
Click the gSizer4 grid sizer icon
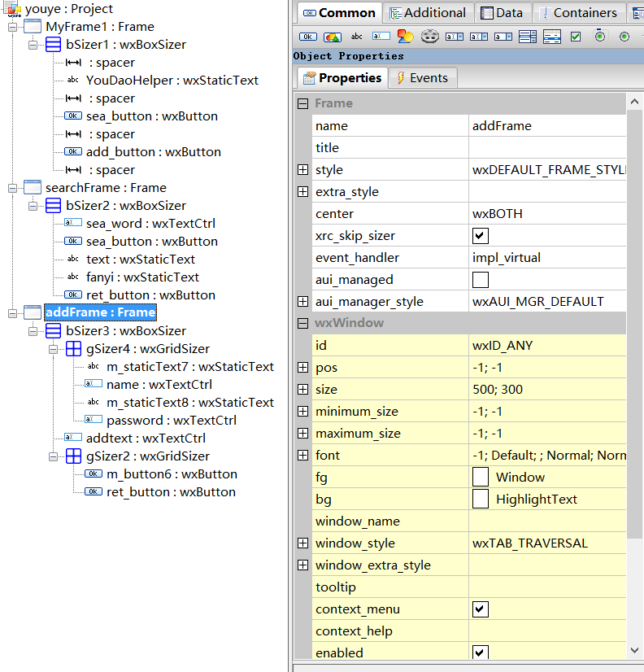click(x=73, y=349)
